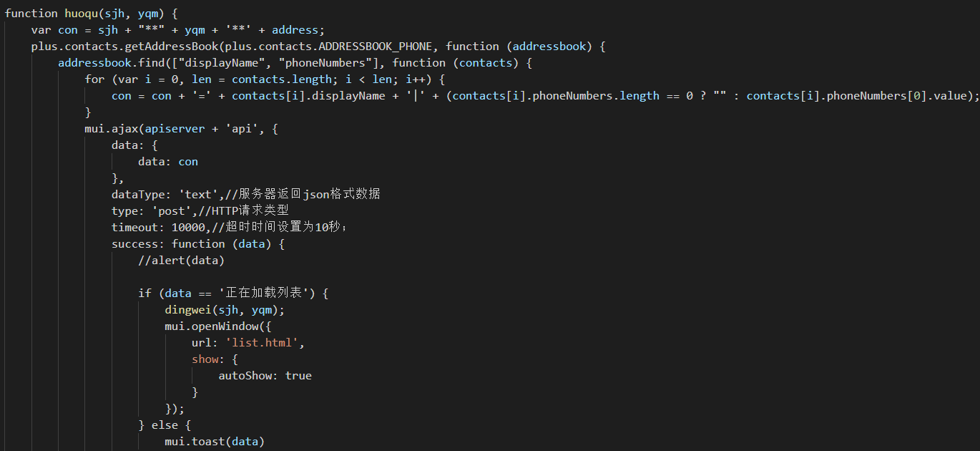Image resolution: width=980 pixels, height=451 pixels.
Task: Click the for loop keyword
Action: pos(94,79)
